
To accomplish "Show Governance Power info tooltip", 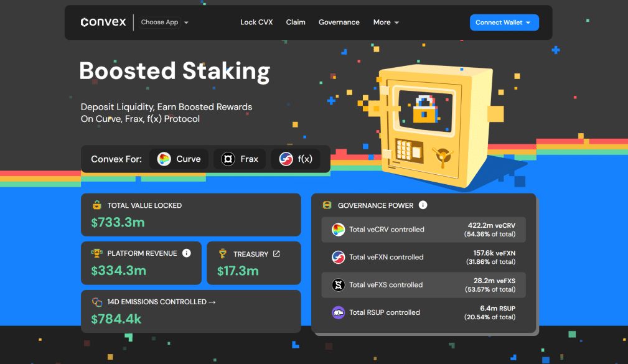I will click(423, 205).
